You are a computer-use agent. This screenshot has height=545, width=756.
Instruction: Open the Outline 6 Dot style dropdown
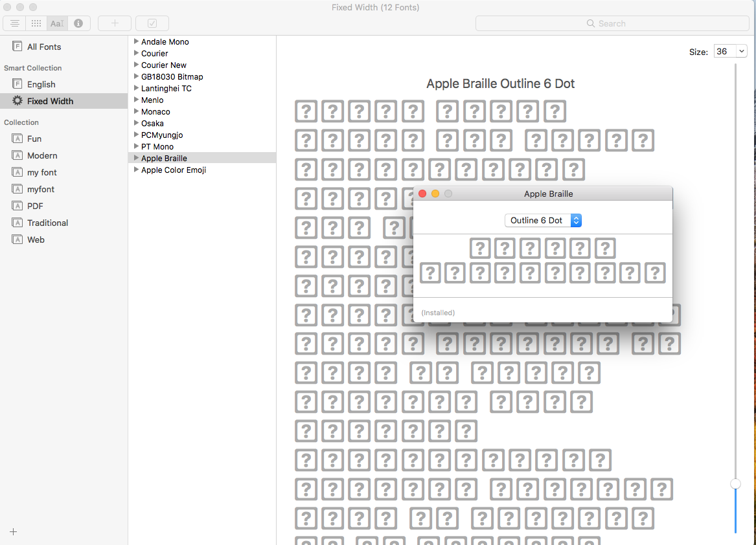tap(543, 220)
